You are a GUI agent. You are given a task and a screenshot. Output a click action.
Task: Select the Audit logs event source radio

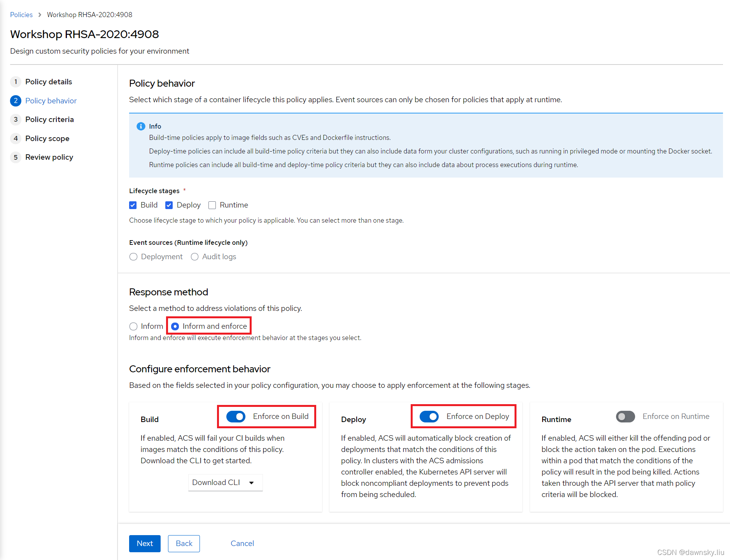pos(194,257)
